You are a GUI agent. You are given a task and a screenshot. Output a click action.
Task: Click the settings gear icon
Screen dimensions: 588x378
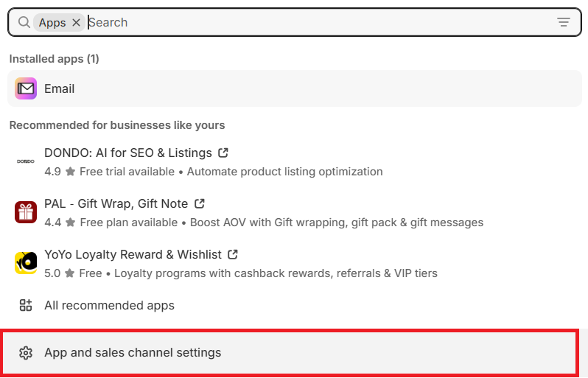tap(26, 353)
